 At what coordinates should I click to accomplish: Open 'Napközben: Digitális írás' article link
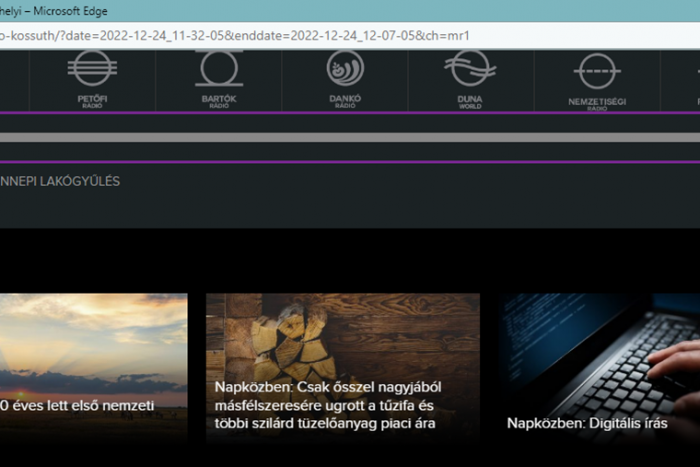point(587,423)
